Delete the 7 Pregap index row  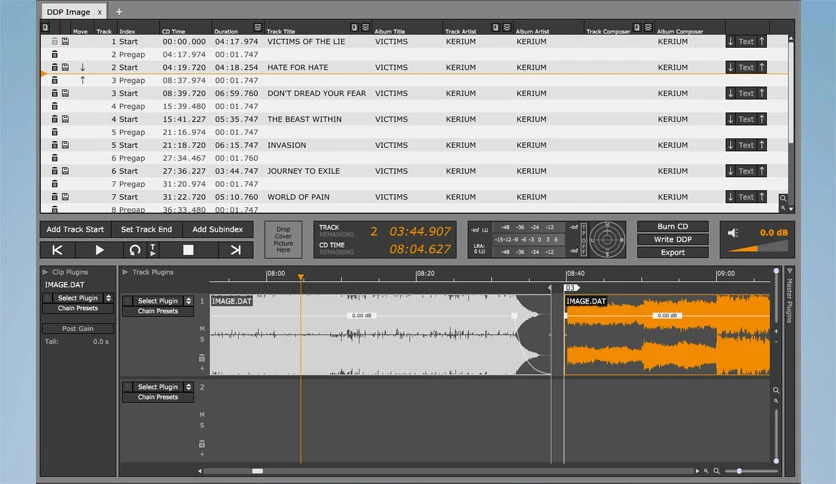pos(54,184)
